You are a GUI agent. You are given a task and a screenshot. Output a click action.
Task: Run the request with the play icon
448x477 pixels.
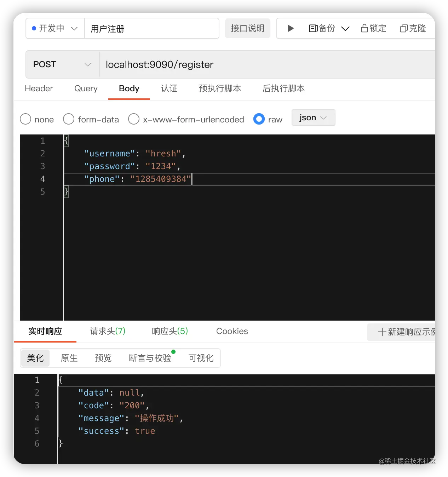290,28
